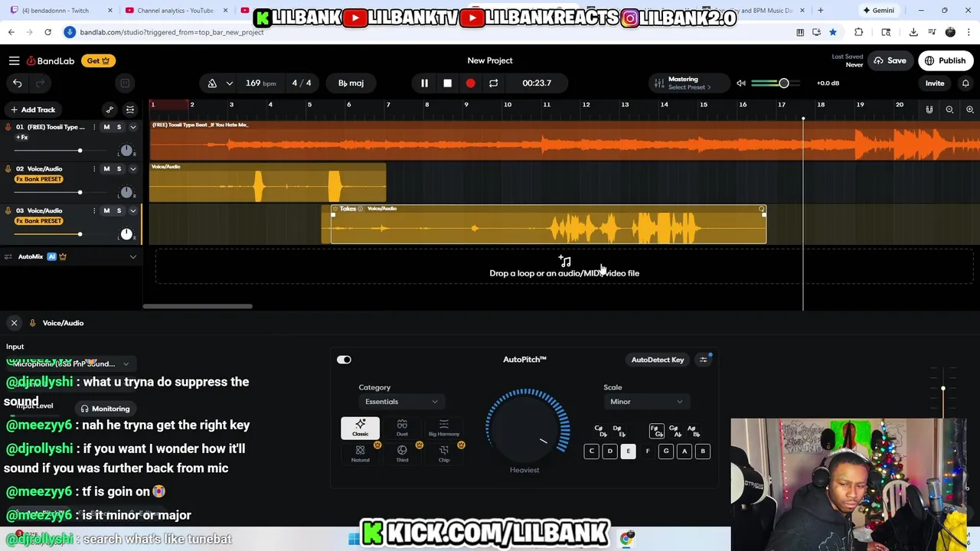The height and width of the screenshot is (551, 980).
Task: Solo track 01 Toosii Type beat
Action: [x=119, y=127]
